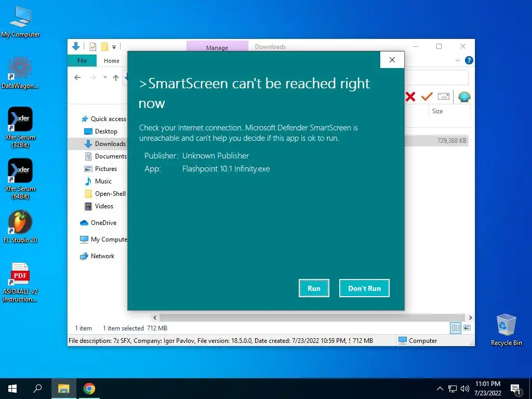
Task: Select the DataWagon desktop shortcut
Action: (x=20, y=73)
